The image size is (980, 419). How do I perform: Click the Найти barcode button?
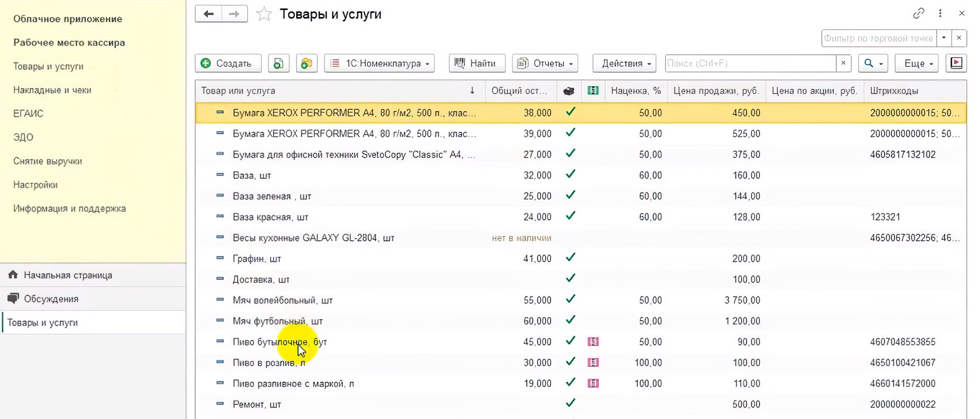477,63
